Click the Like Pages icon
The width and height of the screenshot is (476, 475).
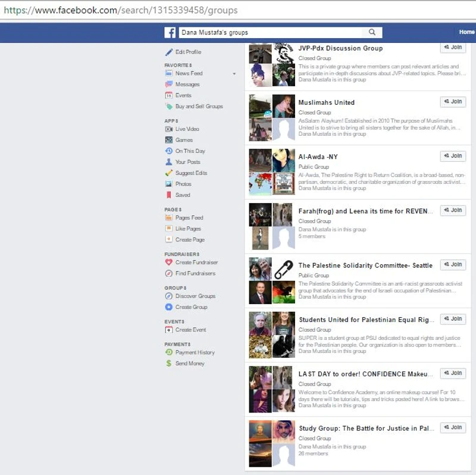(x=169, y=229)
